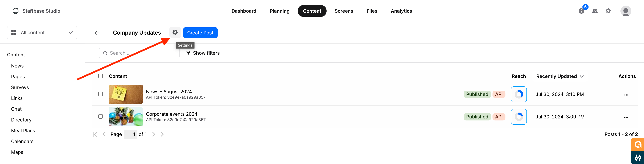Open orange chat support widget

pyautogui.click(x=638, y=145)
